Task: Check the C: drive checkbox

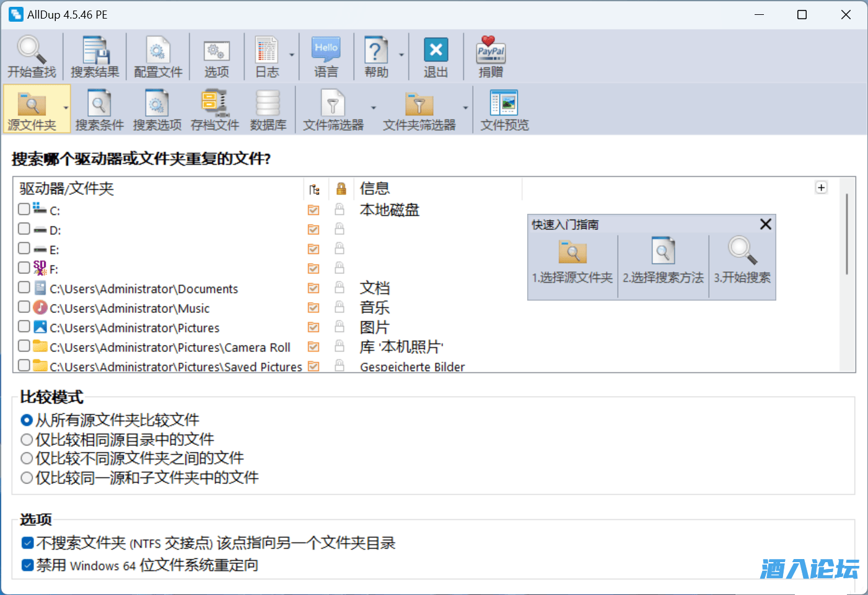Action: click(x=24, y=209)
